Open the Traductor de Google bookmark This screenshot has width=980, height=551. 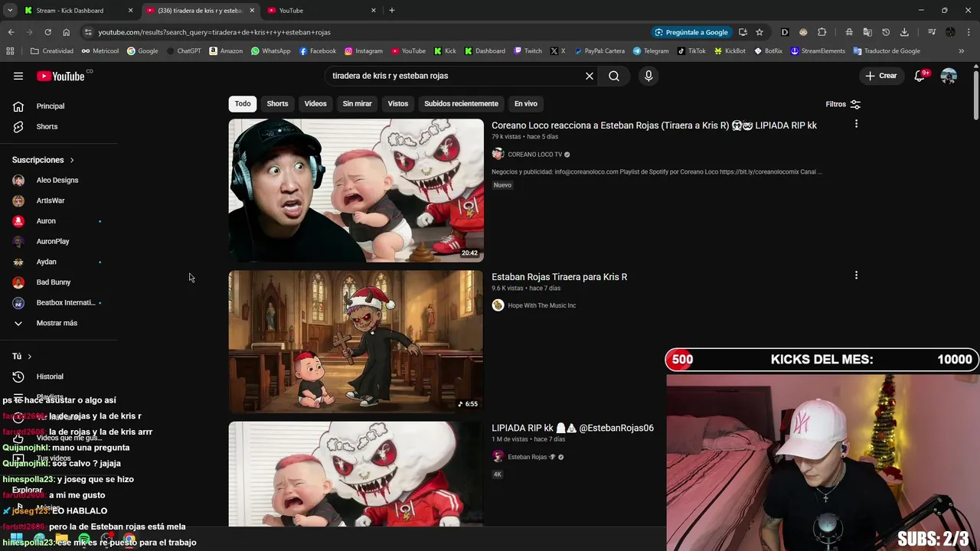[x=887, y=51]
